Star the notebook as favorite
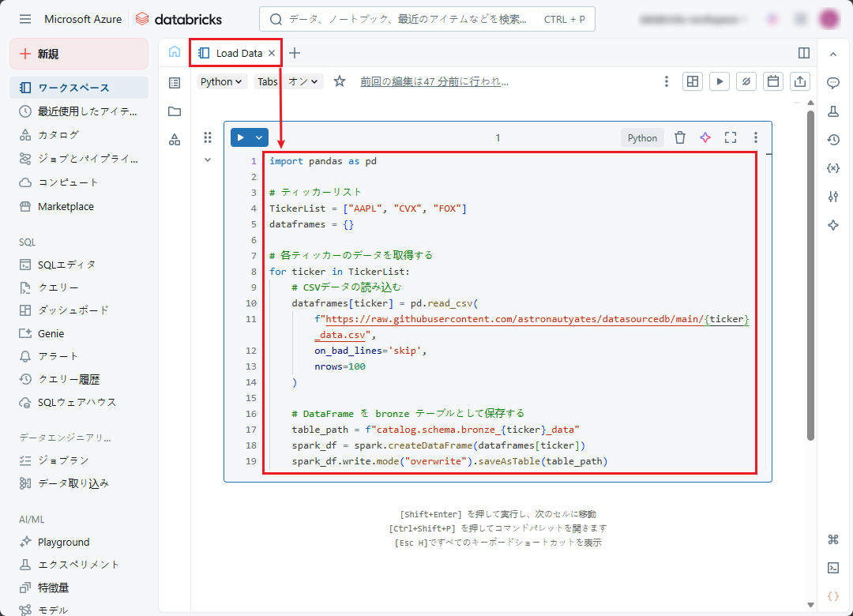853x616 pixels. [x=340, y=81]
